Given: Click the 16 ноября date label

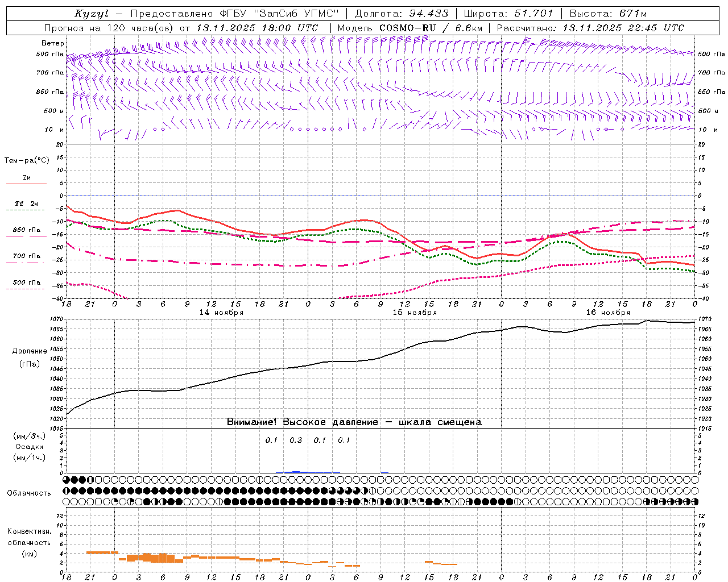Looking at the screenshot, I should click(608, 313).
